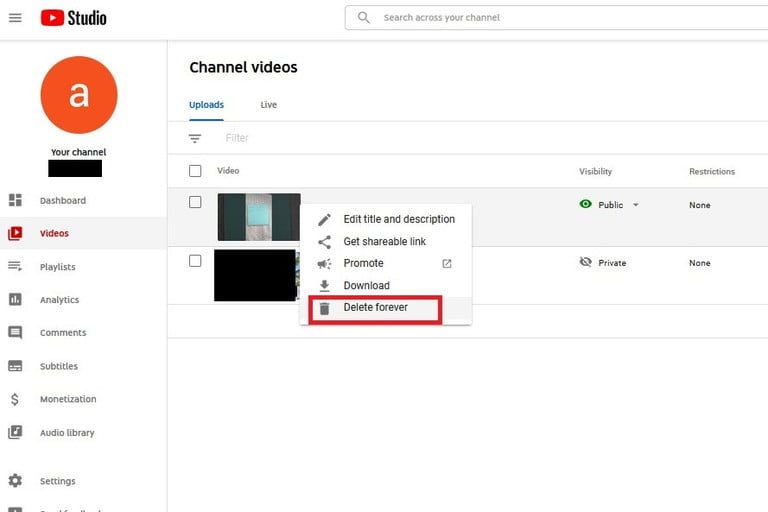Click Download in the context menu
Image resolution: width=768 pixels, height=512 pixels.
pos(366,286)
